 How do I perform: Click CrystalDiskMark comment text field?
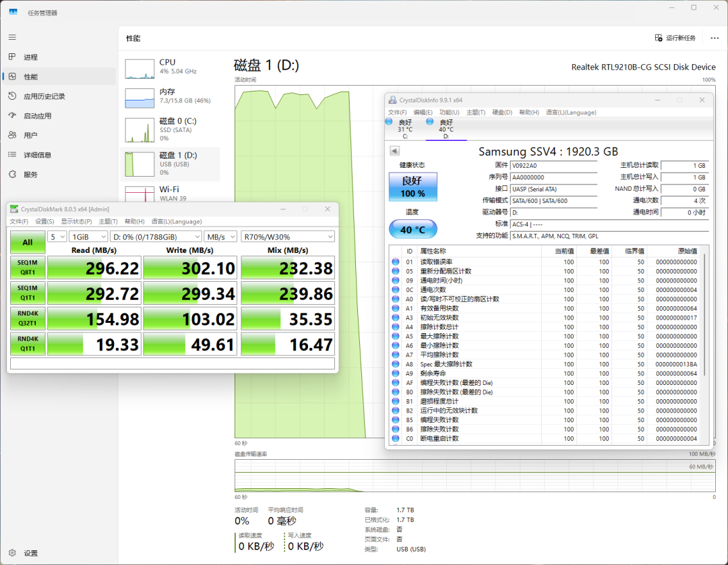[173, 363]
